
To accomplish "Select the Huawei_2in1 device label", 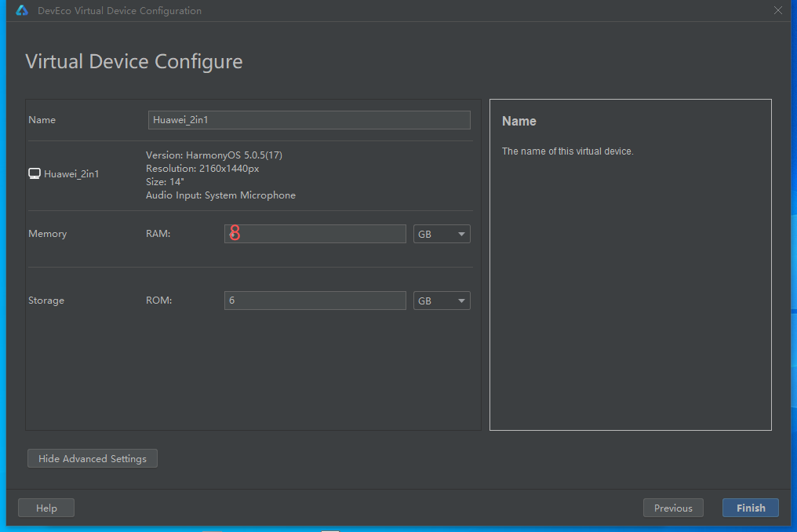I will coord(71,174).
